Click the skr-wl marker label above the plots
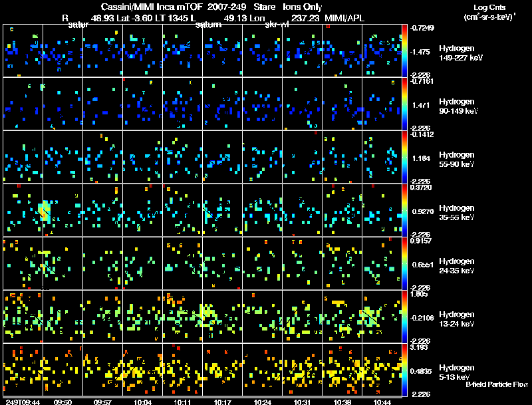Screen dimensions: 532x405 (277, 25)
